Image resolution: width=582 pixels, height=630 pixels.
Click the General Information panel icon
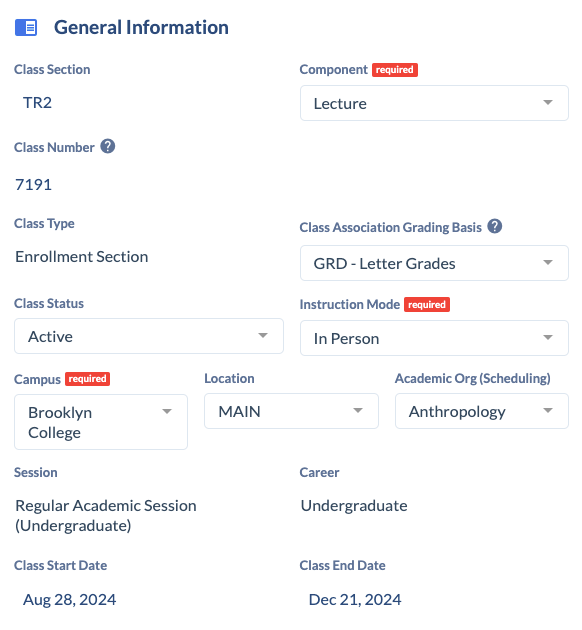tap(26, 28)
